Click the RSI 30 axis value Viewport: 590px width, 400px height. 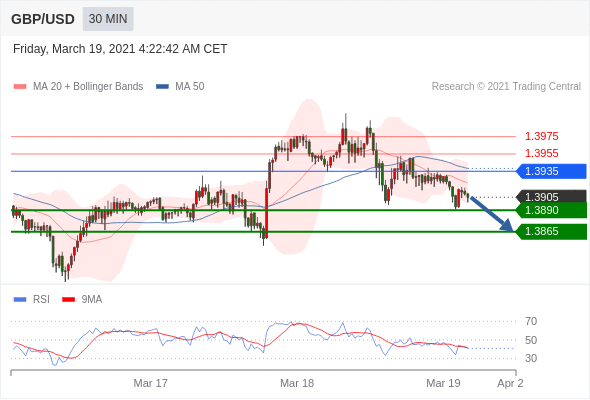pyautogui.click(x=531, y=358)
